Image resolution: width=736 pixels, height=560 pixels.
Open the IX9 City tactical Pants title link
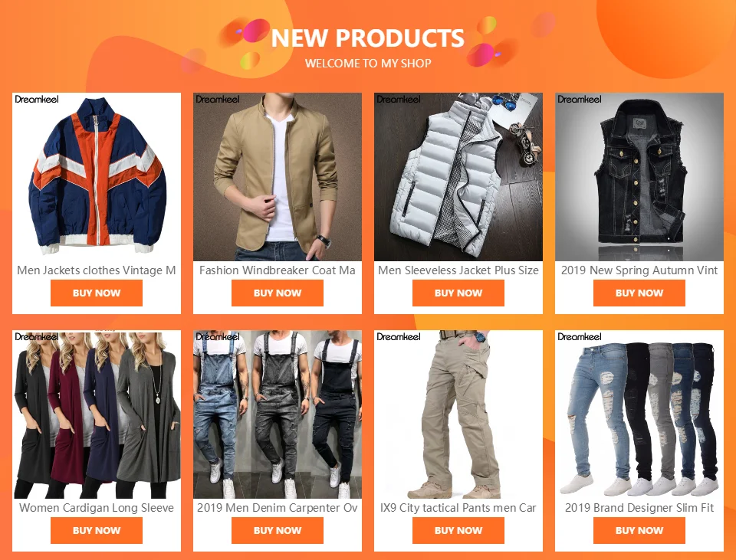[x=458, y=507]
